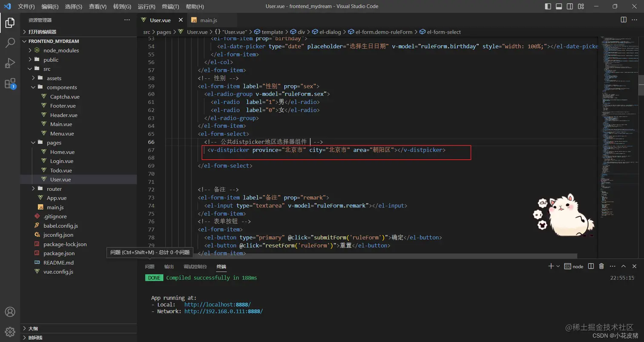Toggle primary sidebar layout button
This screenshot has height=342, width=644.
(548, 6)
